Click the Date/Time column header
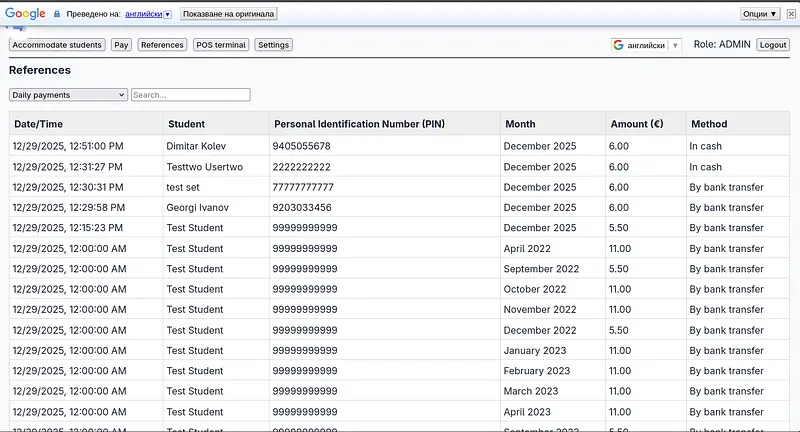This screenshot has width=800, height=432. click(39, 124)
